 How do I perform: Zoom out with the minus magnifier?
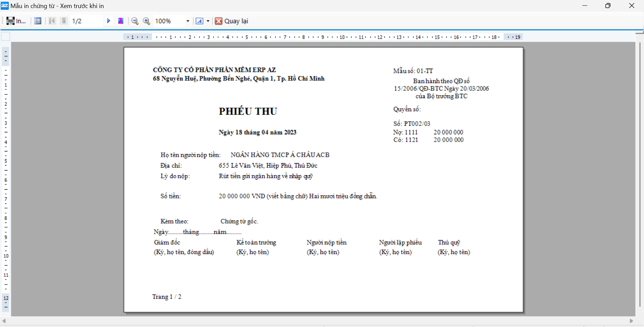point(135,21)
